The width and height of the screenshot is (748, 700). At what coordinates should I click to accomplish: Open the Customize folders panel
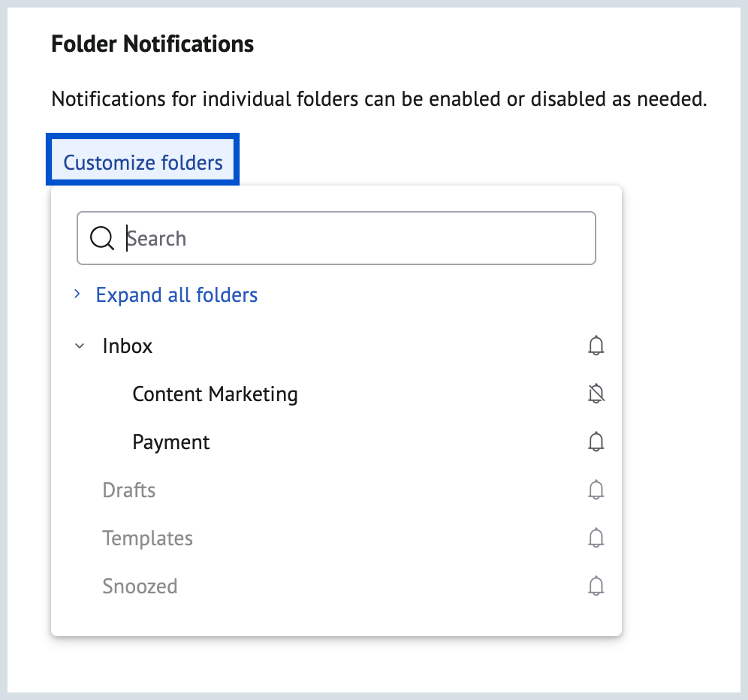143,161
